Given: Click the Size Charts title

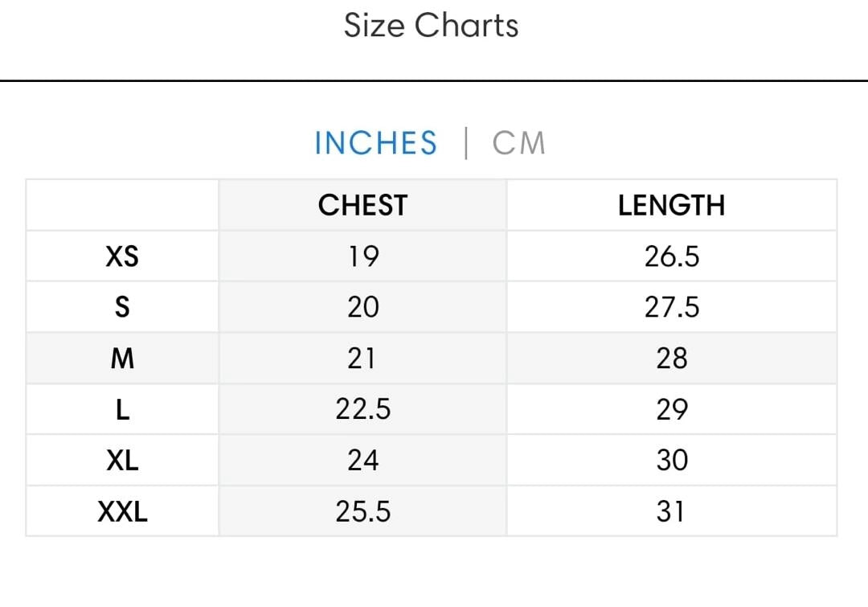Looking at the screenshot, I should [432, 26].
